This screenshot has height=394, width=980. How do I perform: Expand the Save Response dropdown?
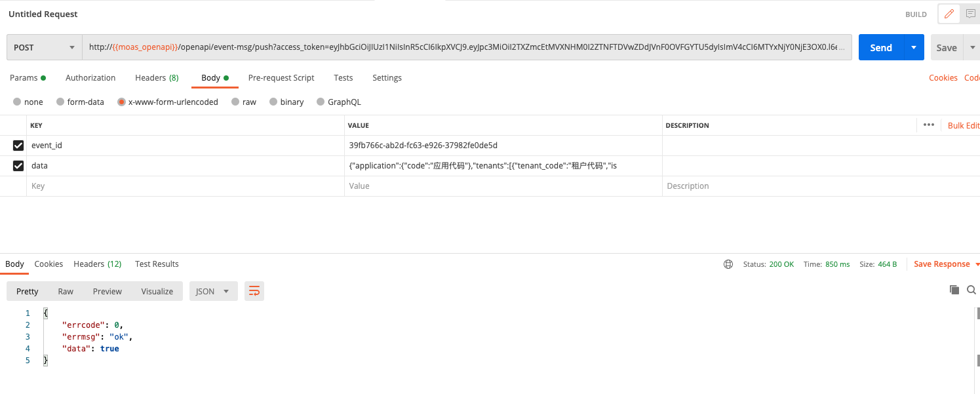point(977,264)
